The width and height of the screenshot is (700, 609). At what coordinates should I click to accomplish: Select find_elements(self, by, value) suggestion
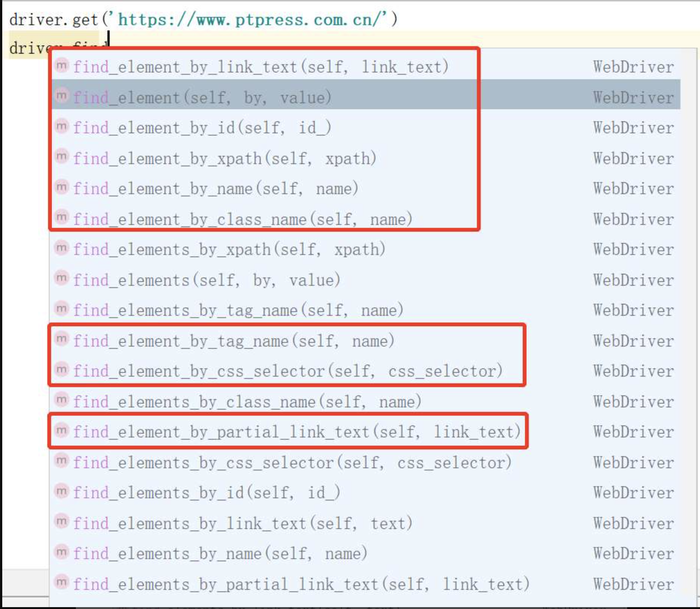366,280
